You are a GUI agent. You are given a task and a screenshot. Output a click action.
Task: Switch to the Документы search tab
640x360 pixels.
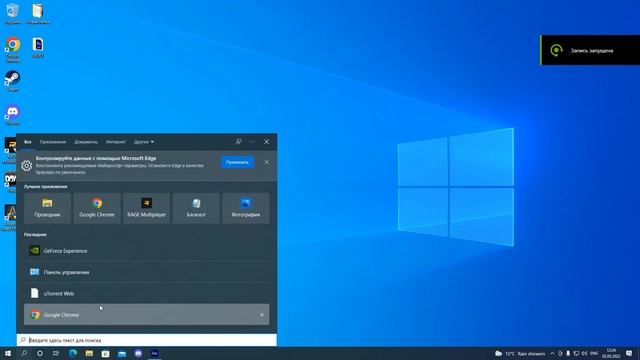(86, 142)
